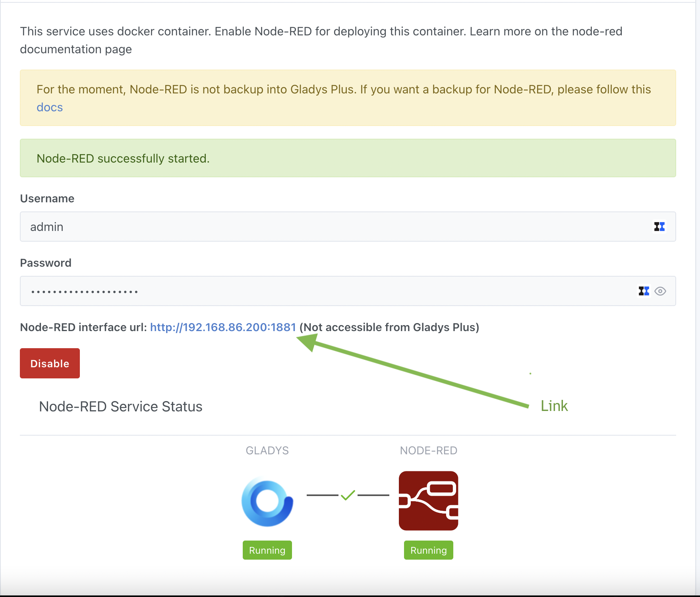Click the yellow backup warning banner
The height and width of the screenshot is (597, 700).
348,98
